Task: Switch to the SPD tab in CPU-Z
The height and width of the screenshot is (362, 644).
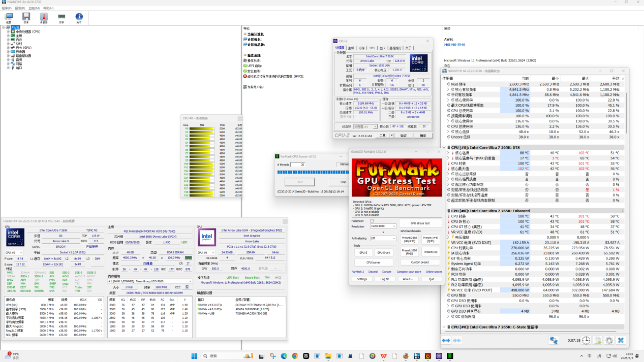Action: click(372, 48)
